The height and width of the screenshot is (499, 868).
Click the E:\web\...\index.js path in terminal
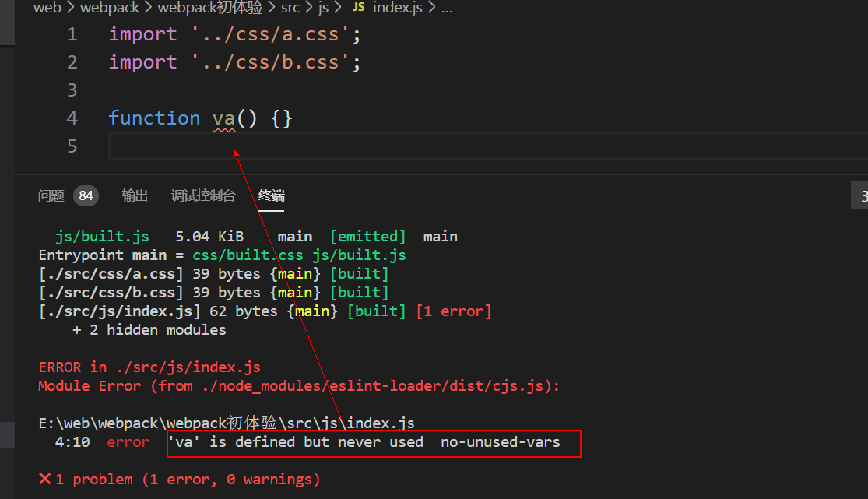[x=227, y=423]
